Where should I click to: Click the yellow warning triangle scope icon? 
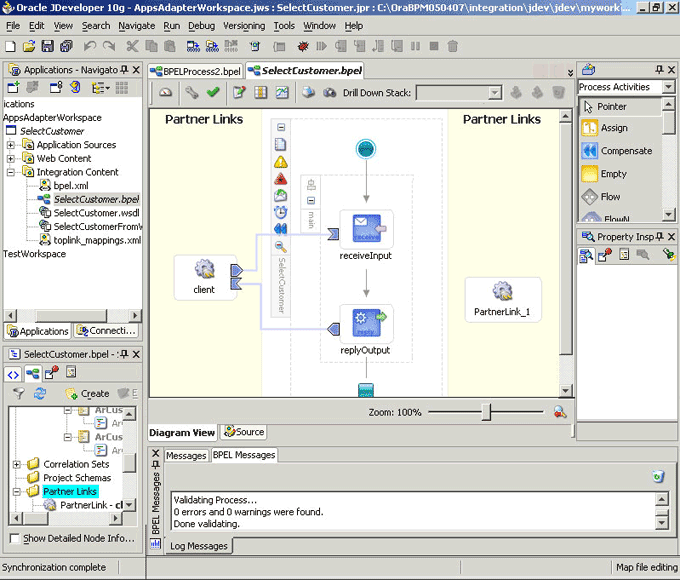coord(281,162)
